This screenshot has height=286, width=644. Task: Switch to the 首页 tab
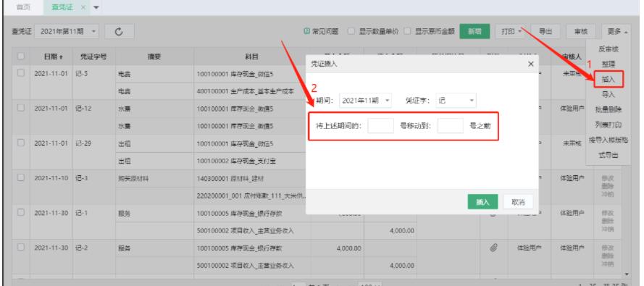click(x=22, y=7)
